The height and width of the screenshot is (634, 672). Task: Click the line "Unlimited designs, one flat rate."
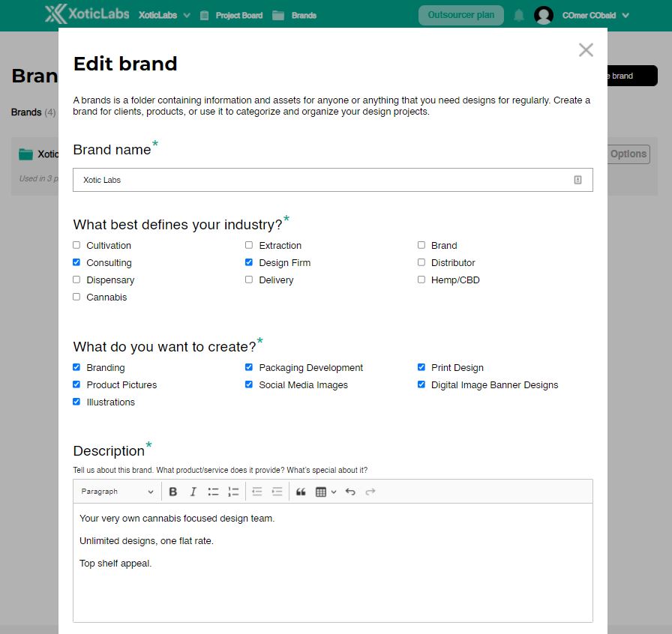[x=146, y=541]
